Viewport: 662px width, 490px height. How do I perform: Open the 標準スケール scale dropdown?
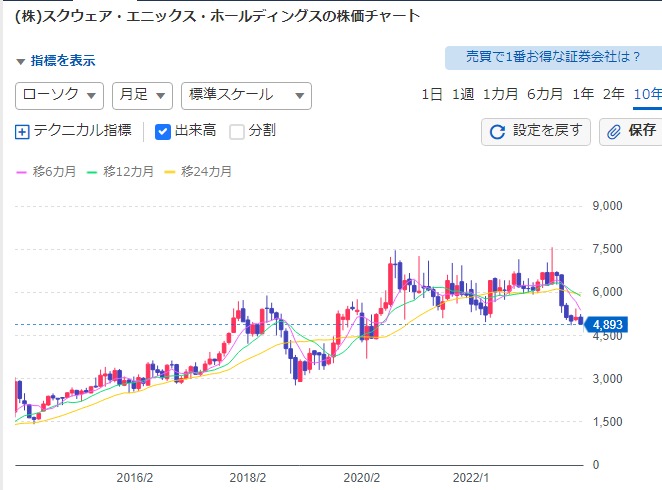246,96
